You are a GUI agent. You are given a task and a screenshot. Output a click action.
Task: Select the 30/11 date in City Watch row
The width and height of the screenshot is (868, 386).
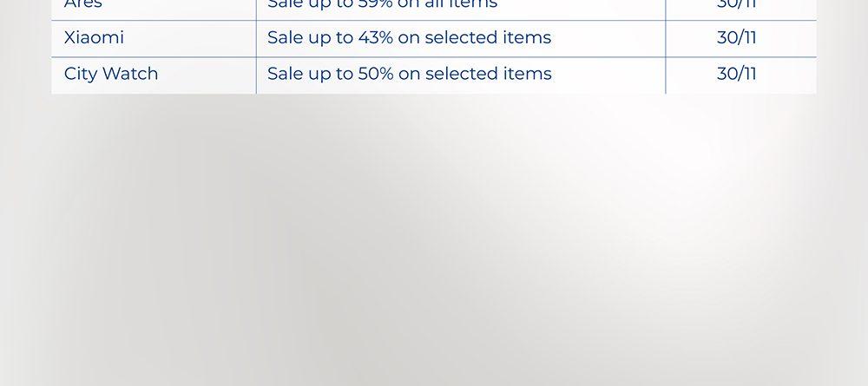tap(736, 74)
